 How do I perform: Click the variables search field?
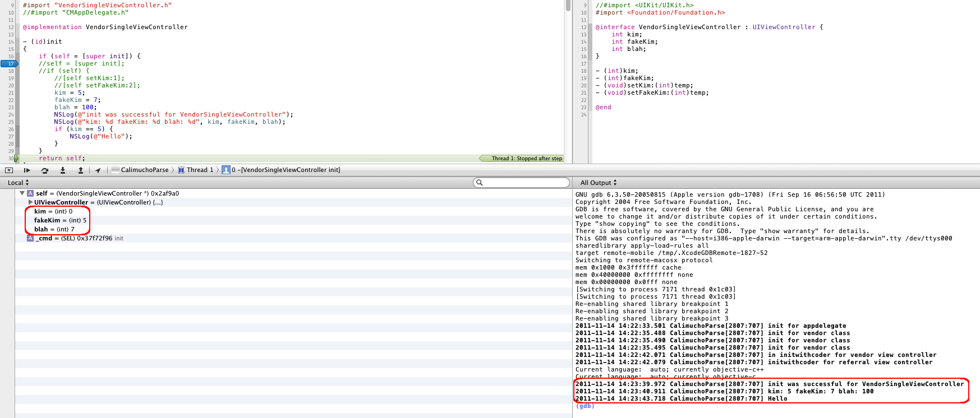coord(522,183)
